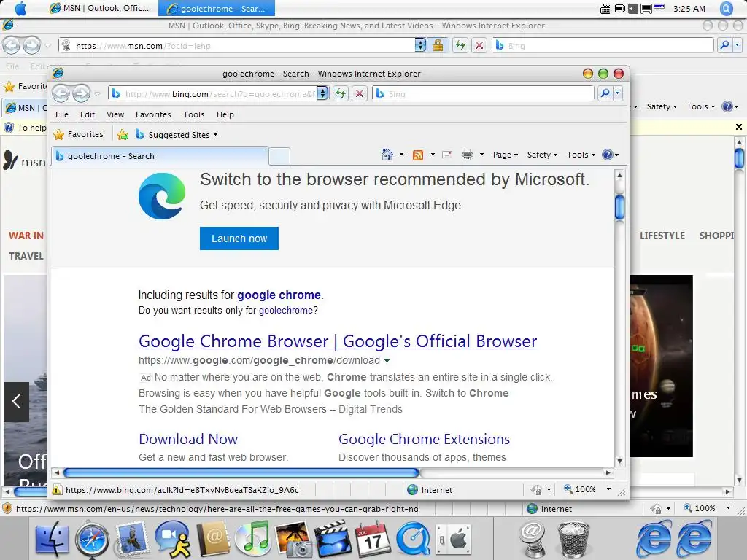Expand the Home button dropdown arrow

pos(401,155)
